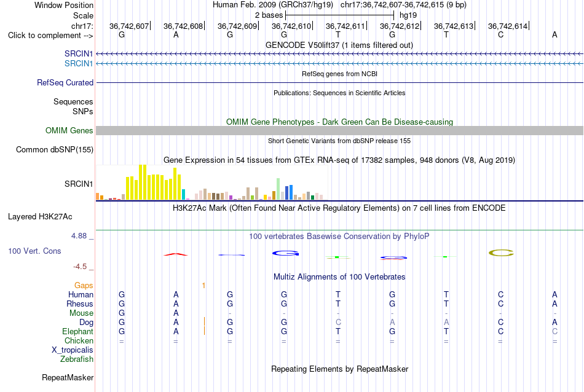
Task: Select the Common dbSNP(155) track label
Action: (55, 150)
